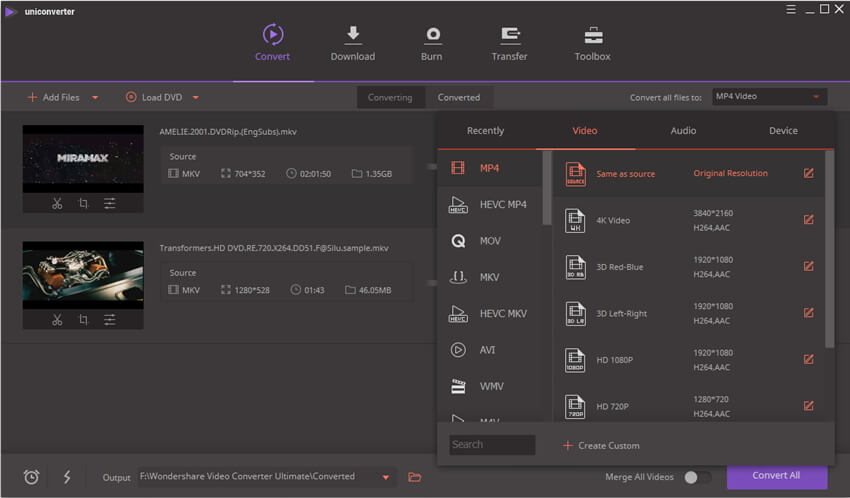Click the Convert All button
Viewport: 850px width, 498px height.
point(777,476)
